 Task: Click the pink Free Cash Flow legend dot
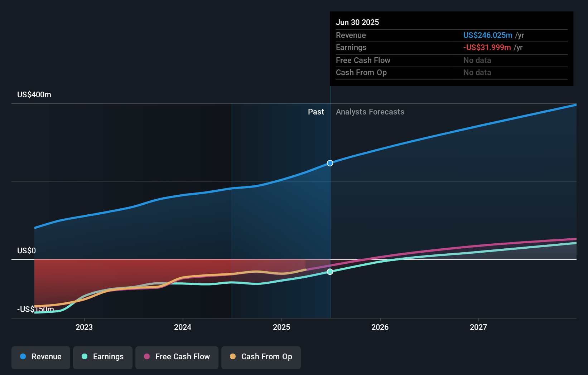[147, 356]
